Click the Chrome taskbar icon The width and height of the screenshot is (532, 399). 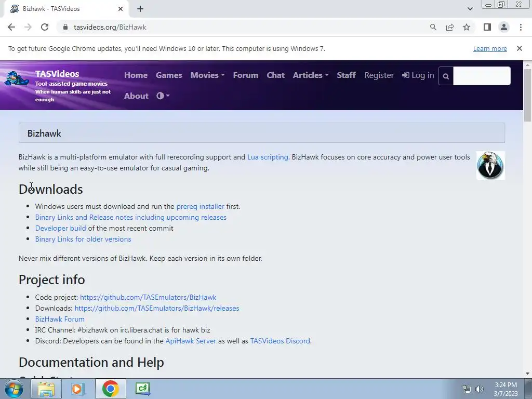[110, 389]
